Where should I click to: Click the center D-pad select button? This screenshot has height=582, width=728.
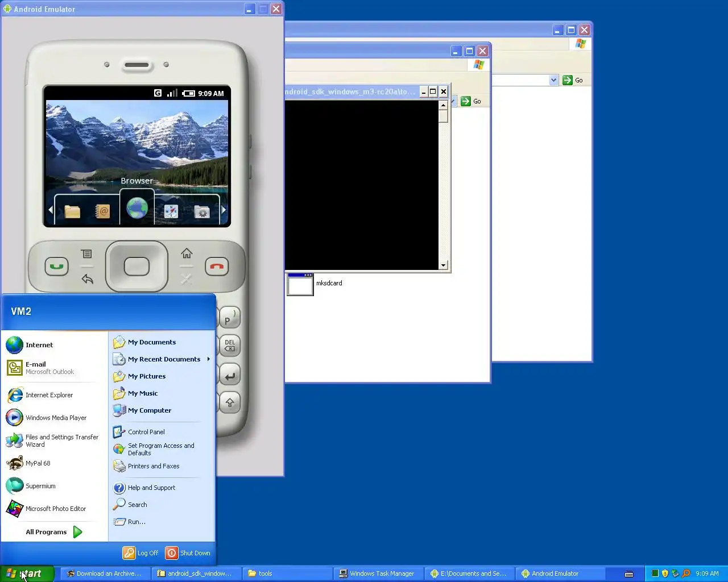(136, 267)
